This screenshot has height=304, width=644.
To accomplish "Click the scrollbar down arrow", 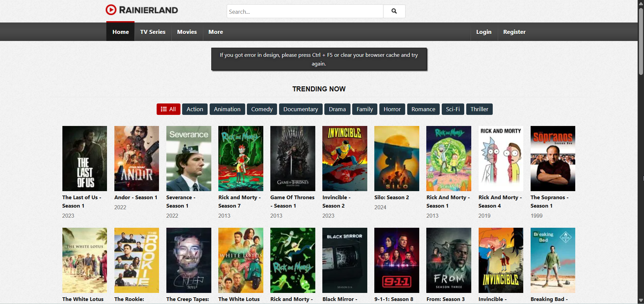I will pos(641,301).
